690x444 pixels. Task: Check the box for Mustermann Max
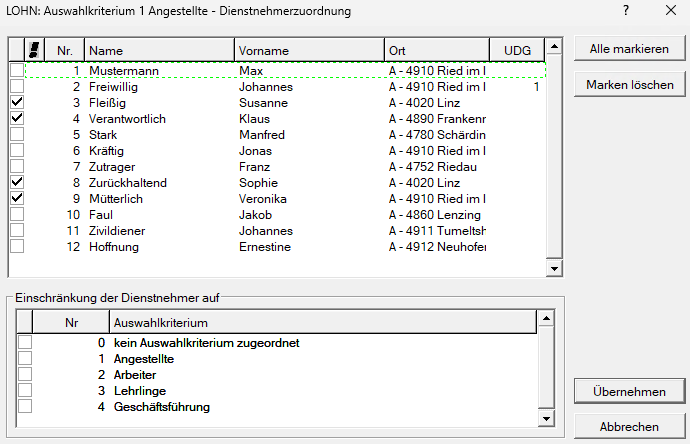(16, 71)
